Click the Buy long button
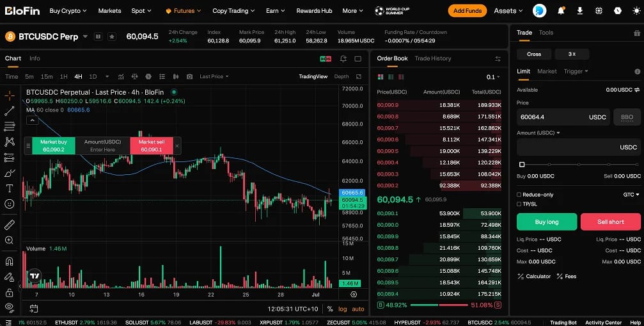Image resolution: width=644 pixels, height=326 pixels. 547,222
